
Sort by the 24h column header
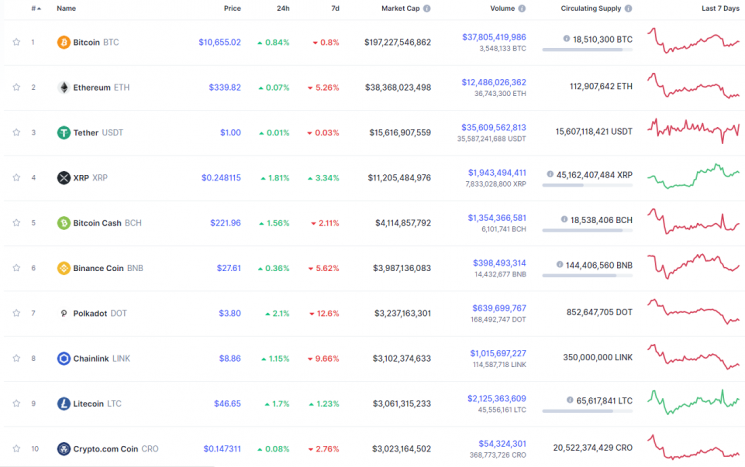[x=283, y=9]
